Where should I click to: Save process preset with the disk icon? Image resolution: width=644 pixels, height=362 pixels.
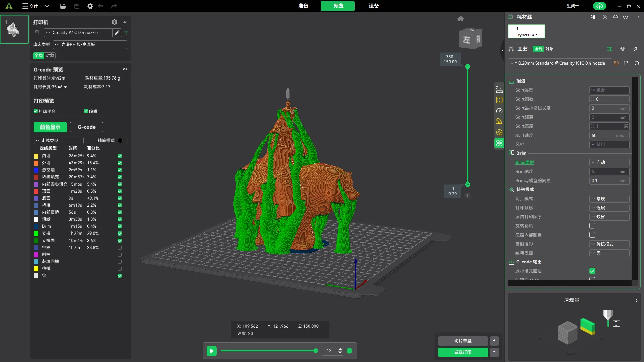pos(626,63)
